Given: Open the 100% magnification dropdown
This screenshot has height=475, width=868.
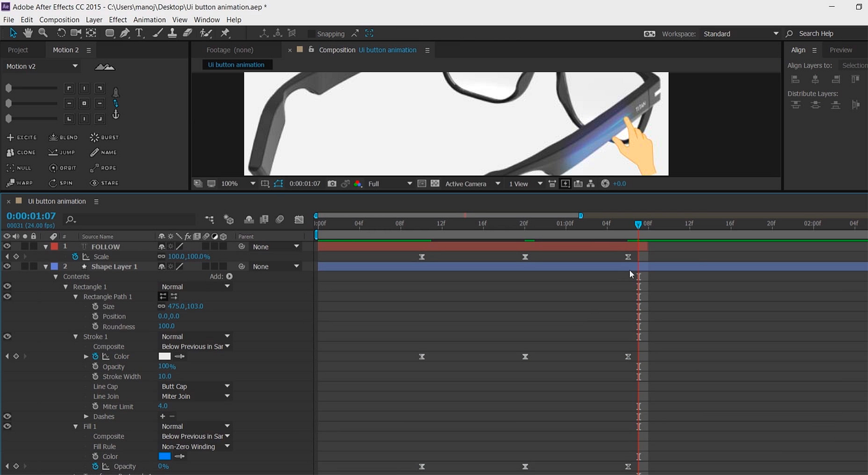Looking at the screenshot, I should click(238, 184).
